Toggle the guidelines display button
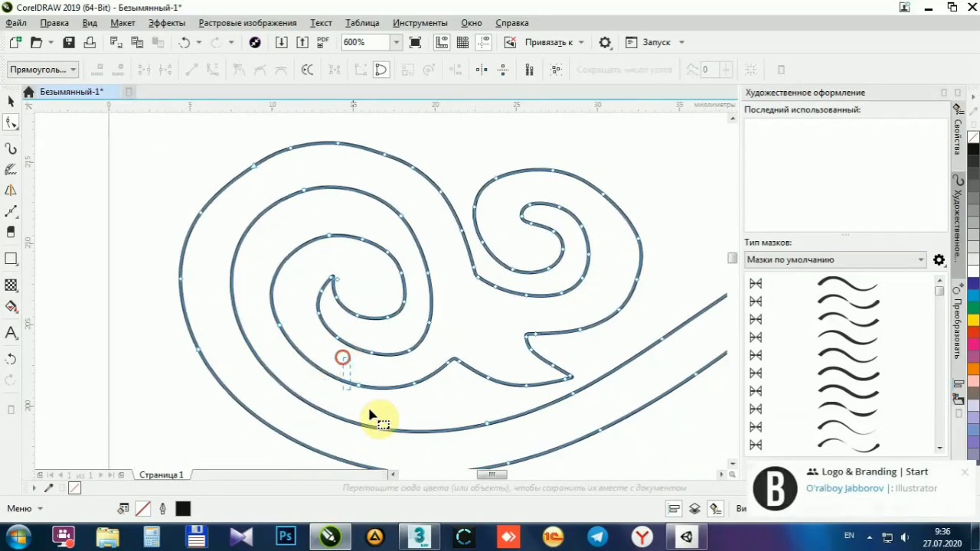980x551 pixels. 483,43
